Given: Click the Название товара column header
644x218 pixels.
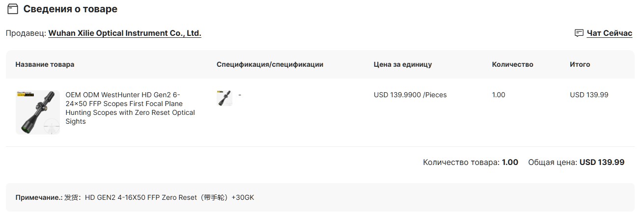Looking at the screenshot, I should pyautogui.click(x=45, y=64).
